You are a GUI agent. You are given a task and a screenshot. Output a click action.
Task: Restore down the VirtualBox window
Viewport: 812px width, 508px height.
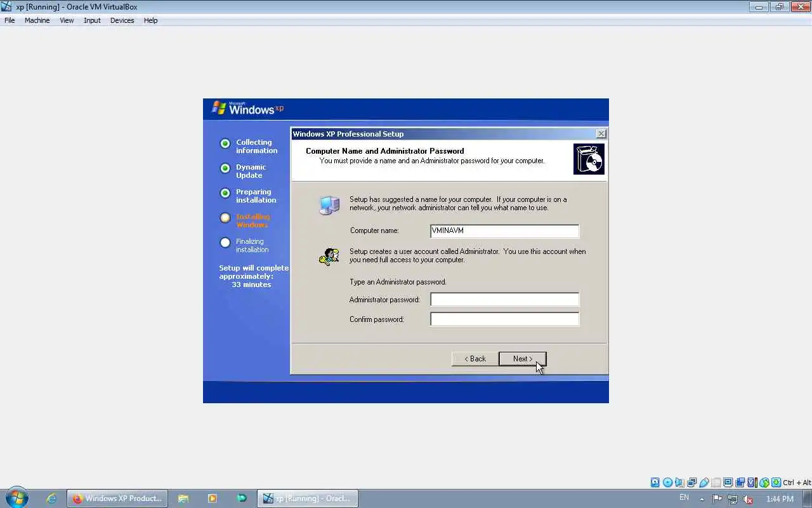780,7
